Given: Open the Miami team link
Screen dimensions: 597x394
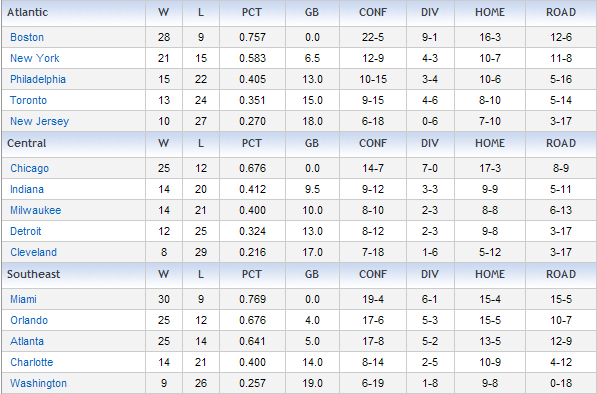Looking at the screenshot, I should pyautogui.click(x=24, y=299).
